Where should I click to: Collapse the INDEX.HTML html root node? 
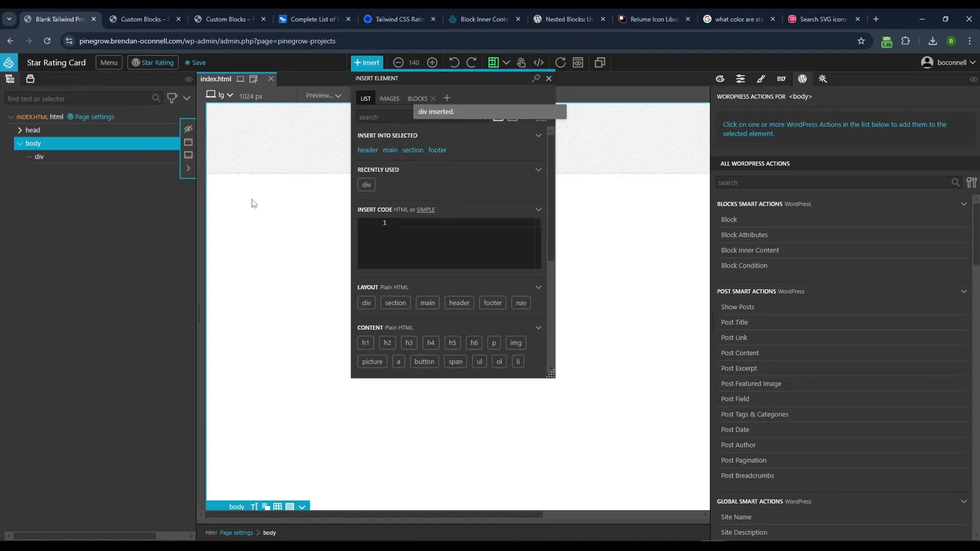pyautogui.click(x=10, y=117)
